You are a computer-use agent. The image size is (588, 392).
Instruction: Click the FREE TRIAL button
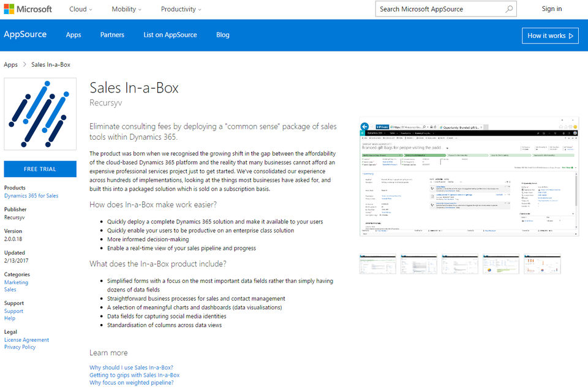click(40, 169)
